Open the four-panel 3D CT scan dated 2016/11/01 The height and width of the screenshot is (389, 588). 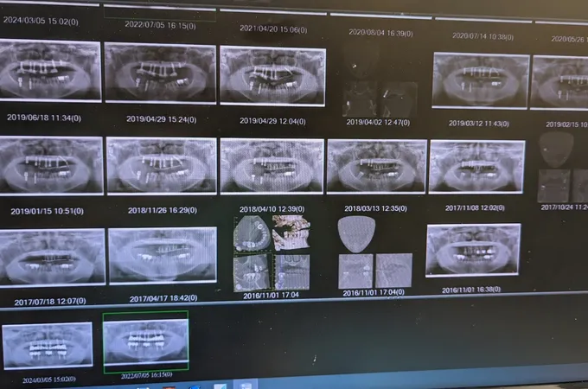tap(272, 252)
